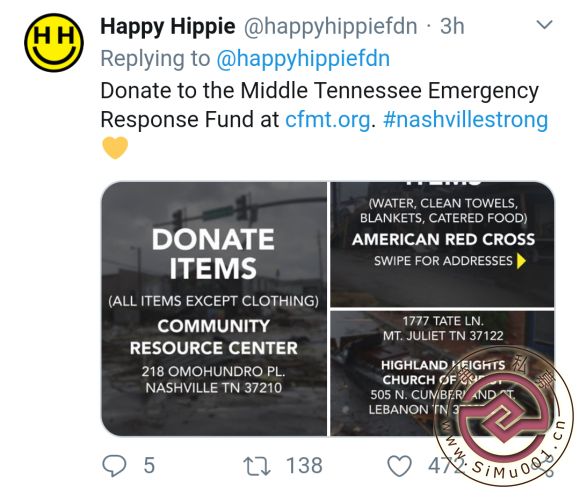Screen dimensions: 580x492
Task: Open the #nashvillestrong hashtag
Action: (465, 119)
